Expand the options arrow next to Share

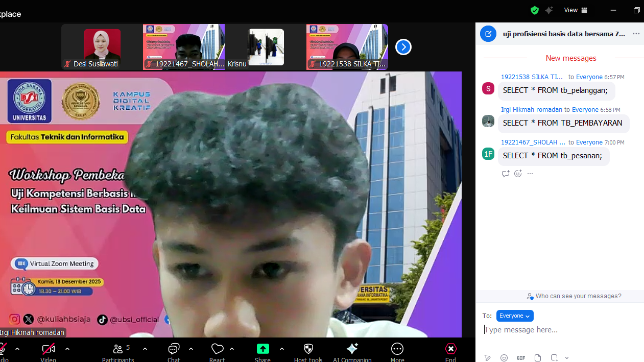(x=282, y=349)
